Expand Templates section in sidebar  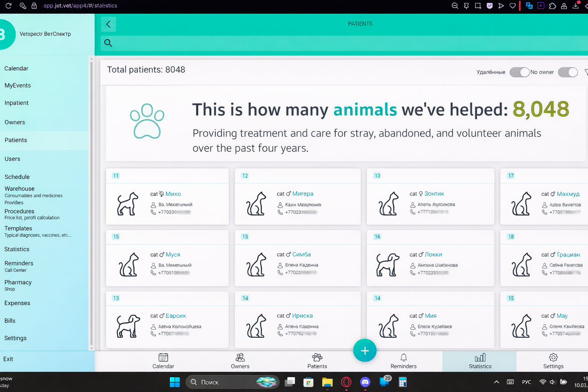[18, 228]
